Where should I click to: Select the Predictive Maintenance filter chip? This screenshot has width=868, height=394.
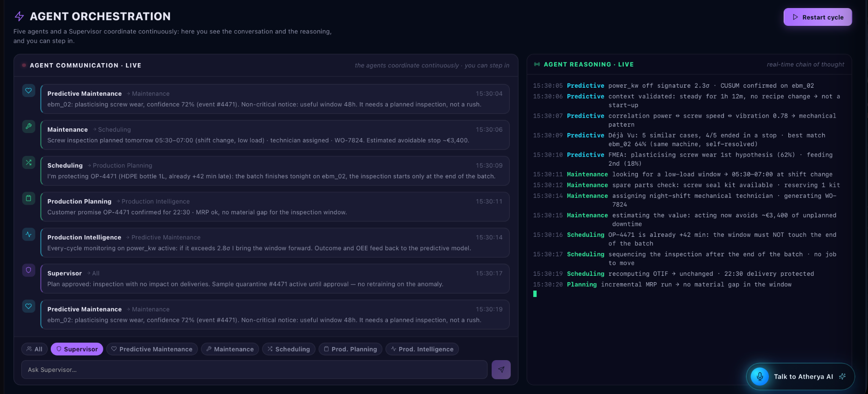tap(152, 349)
